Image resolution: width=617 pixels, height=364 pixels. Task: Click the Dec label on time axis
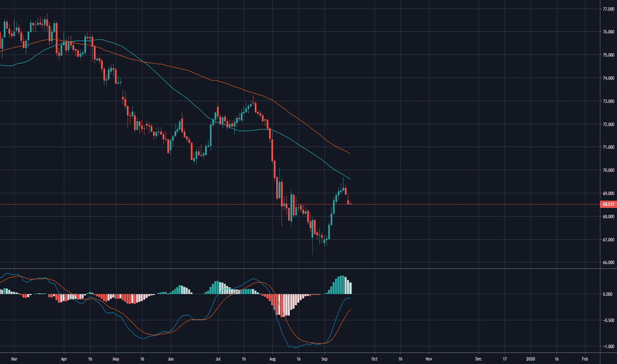(x=479, y=359)
